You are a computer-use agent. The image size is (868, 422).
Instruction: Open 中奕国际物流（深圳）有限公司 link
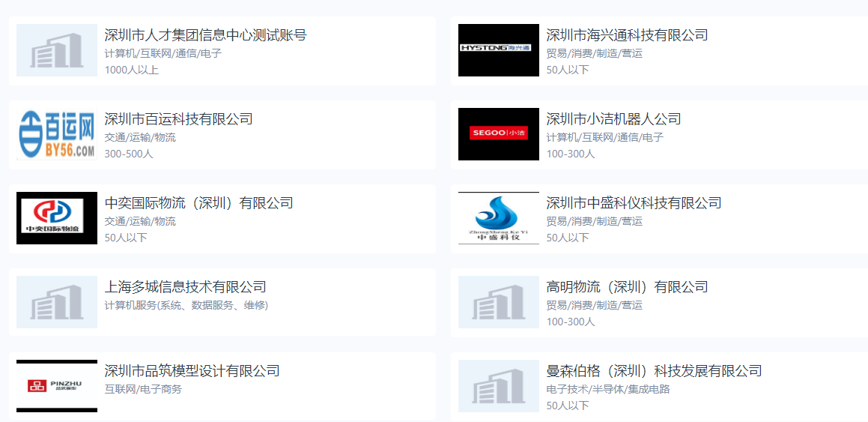click(x=198, y=203)
